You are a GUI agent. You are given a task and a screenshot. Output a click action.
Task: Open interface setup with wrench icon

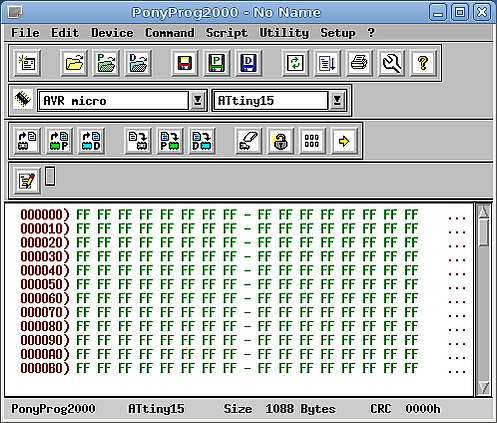(x=391, y=63)
